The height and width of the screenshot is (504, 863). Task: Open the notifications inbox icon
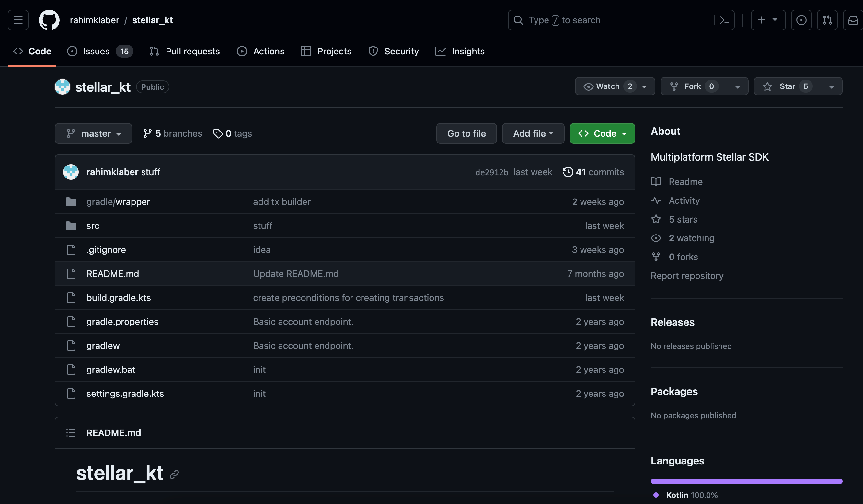pos(853,20)
